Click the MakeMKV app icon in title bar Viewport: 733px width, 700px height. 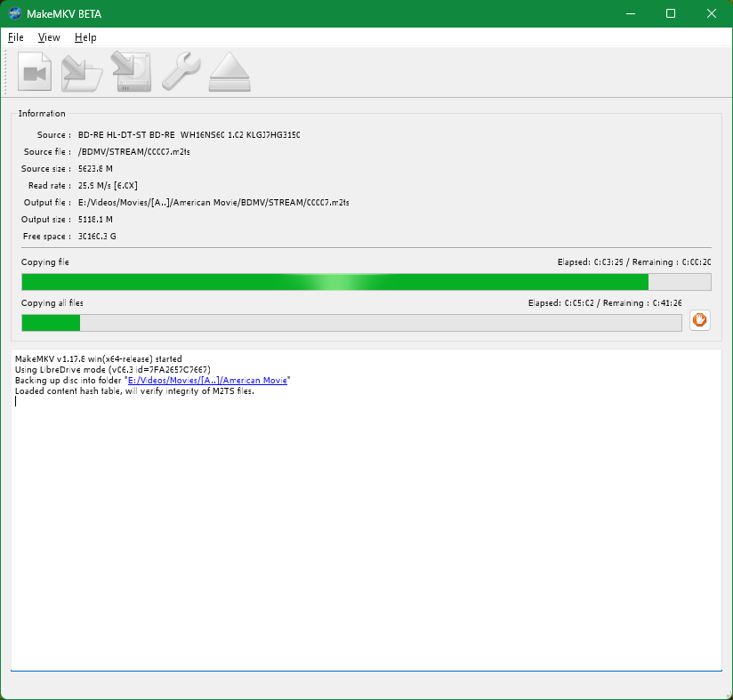15,13
